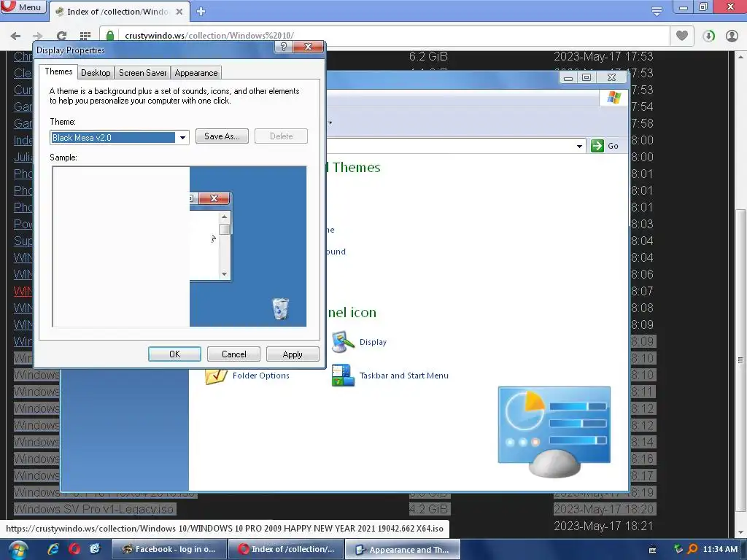Launch Internet Explorer from quick launch
This screenshot has height=560, width=747.
[53, 549]
